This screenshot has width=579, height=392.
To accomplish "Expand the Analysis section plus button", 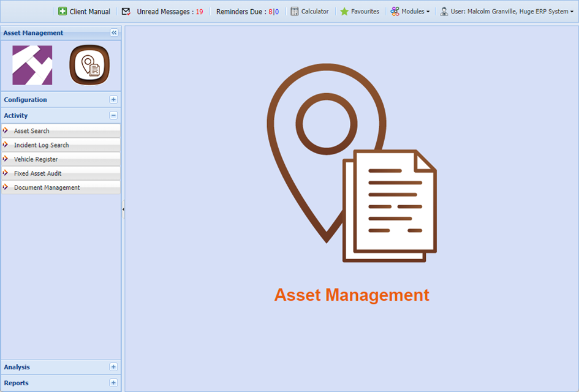I will pos(113,367).
